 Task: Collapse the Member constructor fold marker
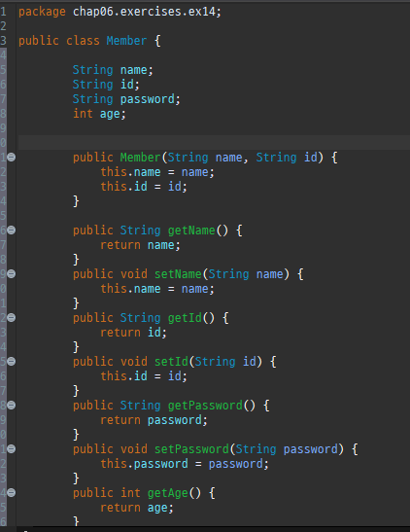click(x=12, y=158)
